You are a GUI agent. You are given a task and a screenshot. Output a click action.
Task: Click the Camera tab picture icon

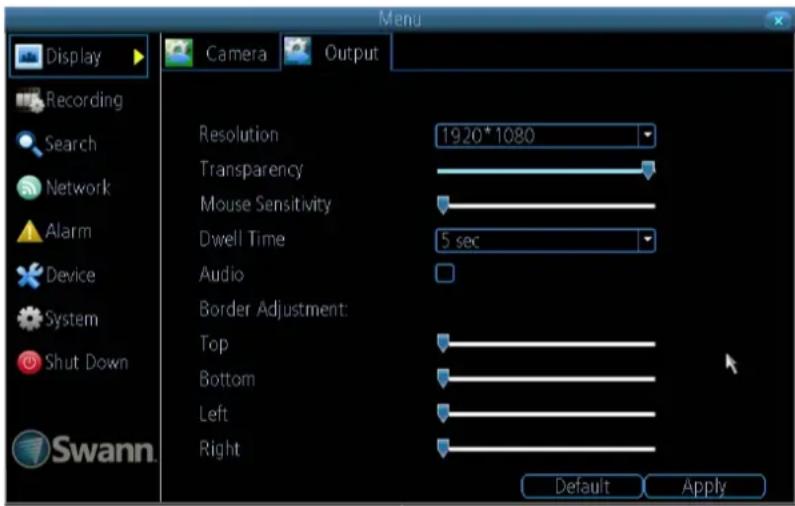[x=179, y=53]
